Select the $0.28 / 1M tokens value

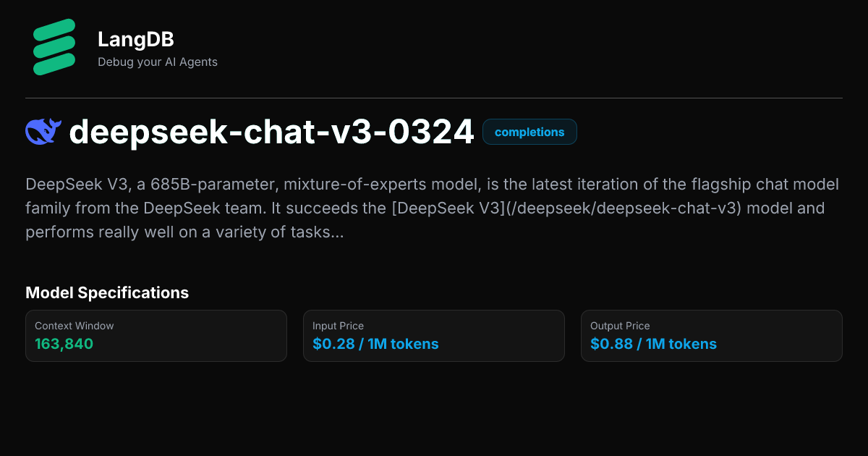(375, 344)
